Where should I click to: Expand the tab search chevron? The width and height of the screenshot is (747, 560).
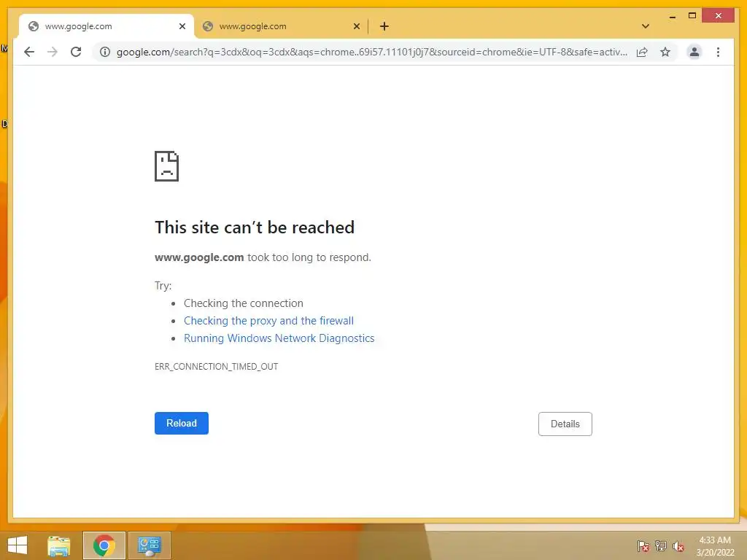point(646,26)
